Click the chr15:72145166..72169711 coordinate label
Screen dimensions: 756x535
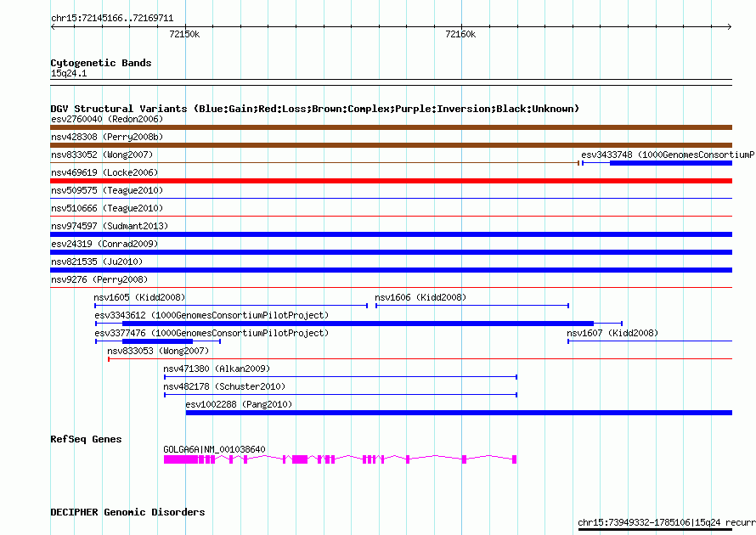[x=112, y=19]
